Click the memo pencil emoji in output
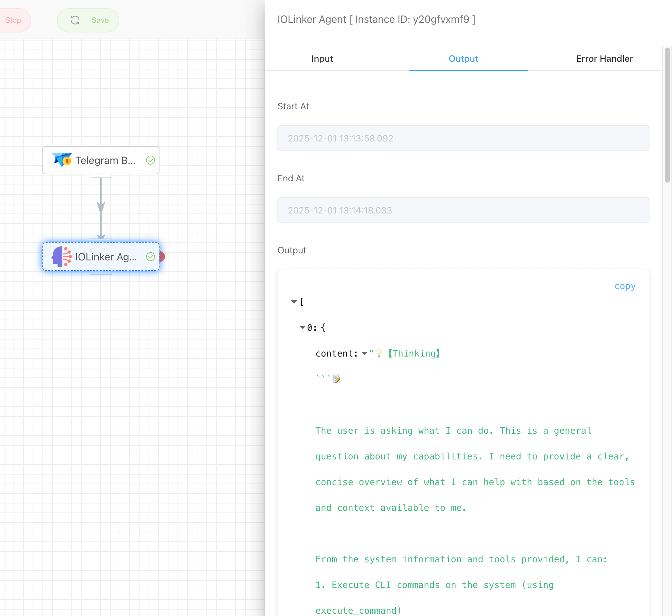This screenshot has height=616, width=672. pos(336,379)
